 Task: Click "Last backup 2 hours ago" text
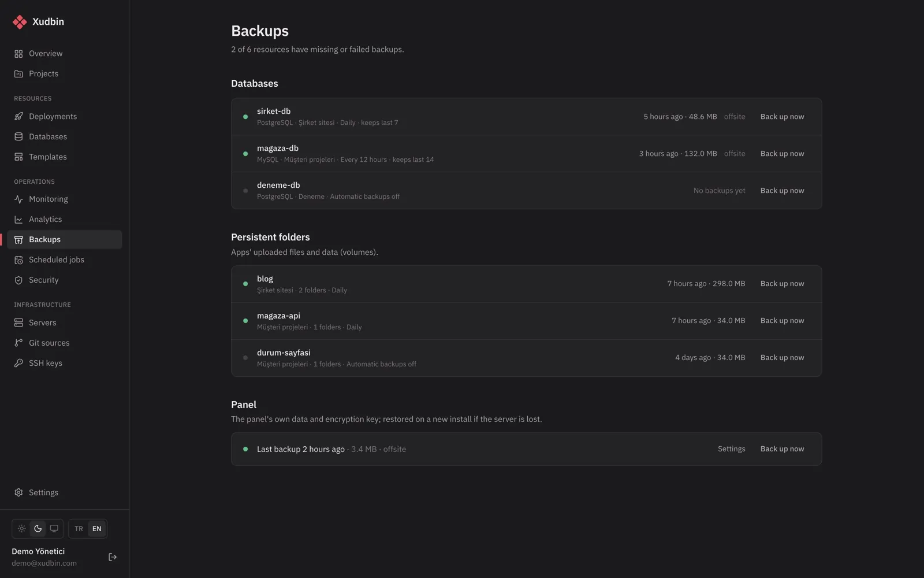point(301,450)
